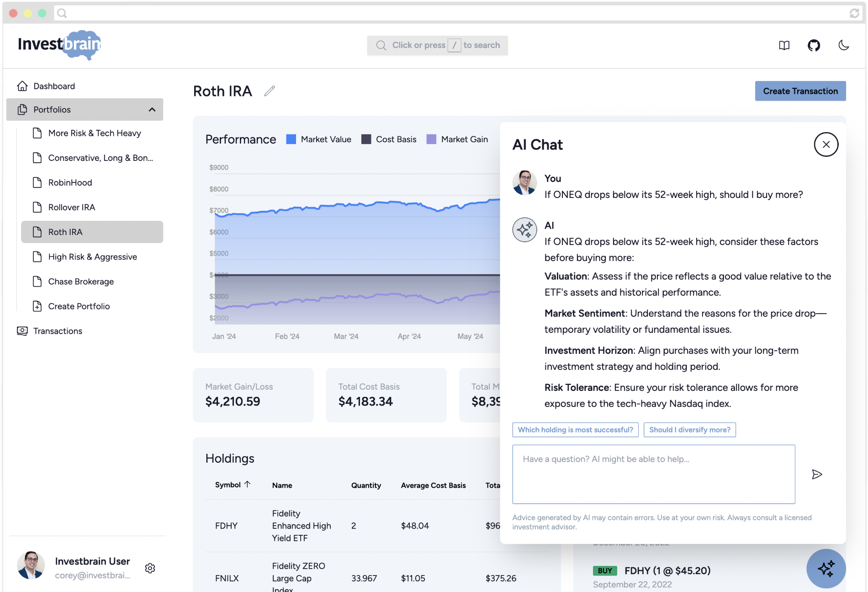Viewport: 868px width, 592px height.
Task: Send a chat message with the paper plane icon
Action: [817, 475]
